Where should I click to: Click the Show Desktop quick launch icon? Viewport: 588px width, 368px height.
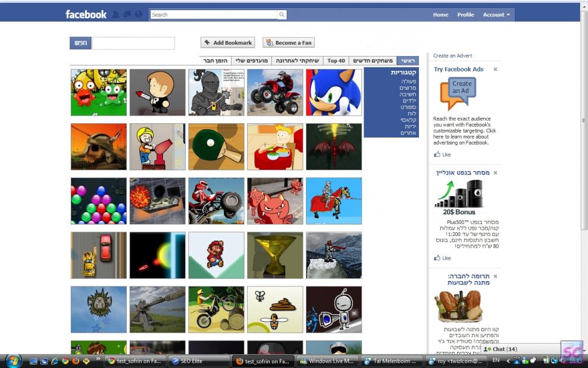pyautogui.click(x=33, y=361)
